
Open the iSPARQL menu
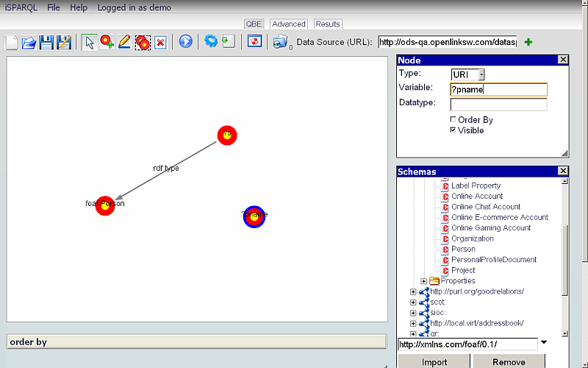coord(21,7)
